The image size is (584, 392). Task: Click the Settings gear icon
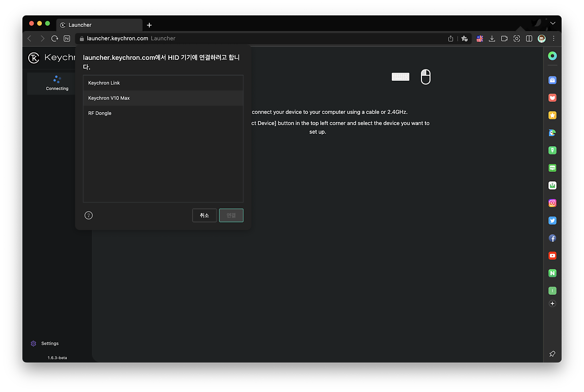click(x=34, y=343)
